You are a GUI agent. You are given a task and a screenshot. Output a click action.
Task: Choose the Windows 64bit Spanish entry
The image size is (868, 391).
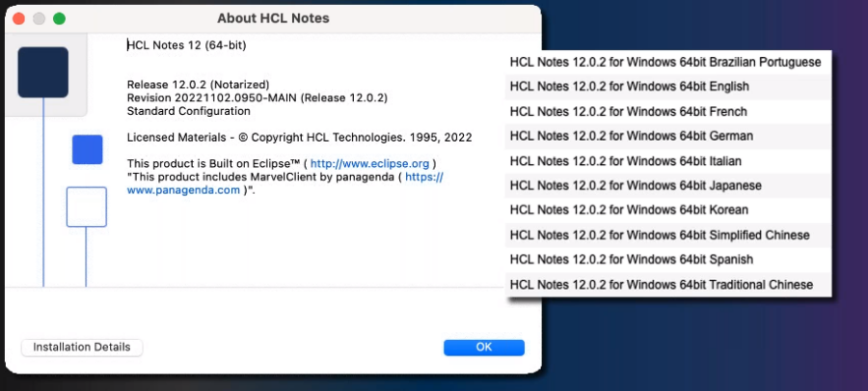[668, 259]
